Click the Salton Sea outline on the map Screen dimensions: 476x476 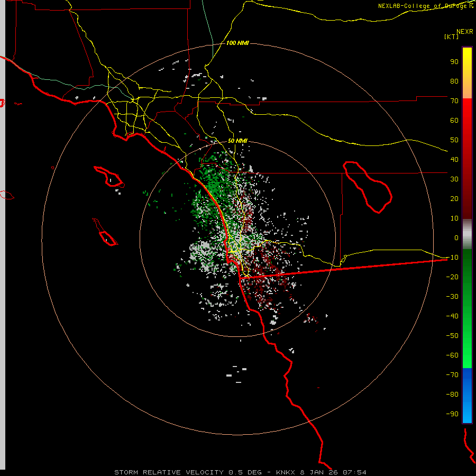[368, 187]
